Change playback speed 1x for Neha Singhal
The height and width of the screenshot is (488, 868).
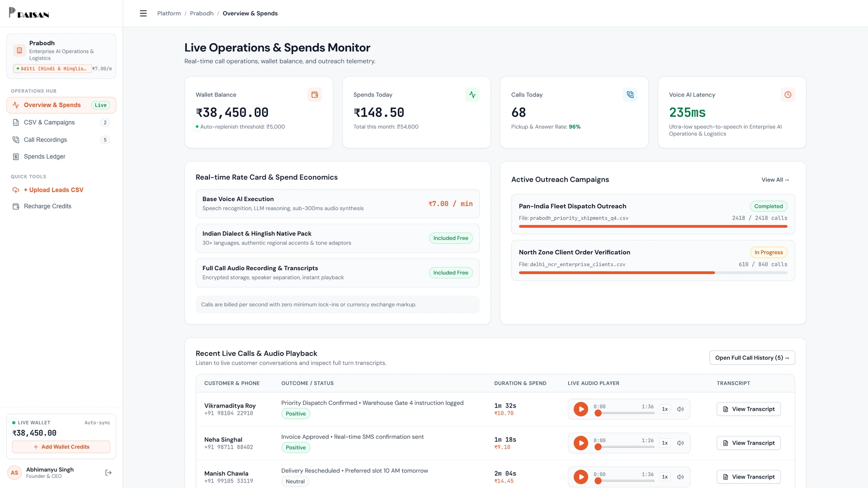(x=665, y=443)
